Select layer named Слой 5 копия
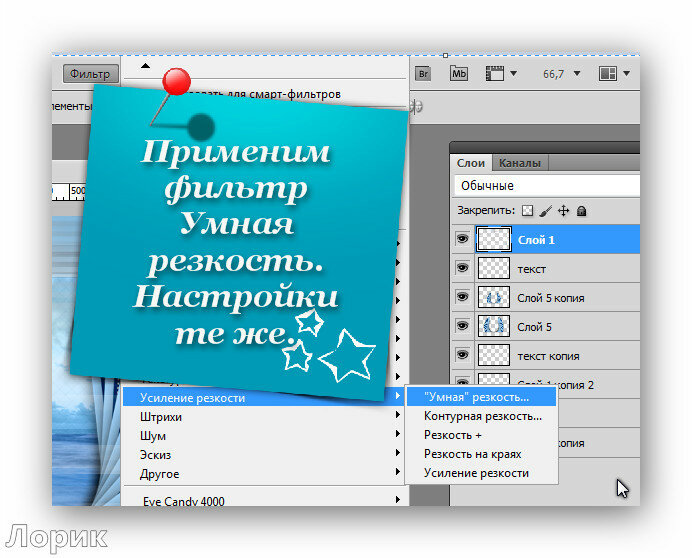Viewport: 692px width, 558px height. (x=550, y=298)
